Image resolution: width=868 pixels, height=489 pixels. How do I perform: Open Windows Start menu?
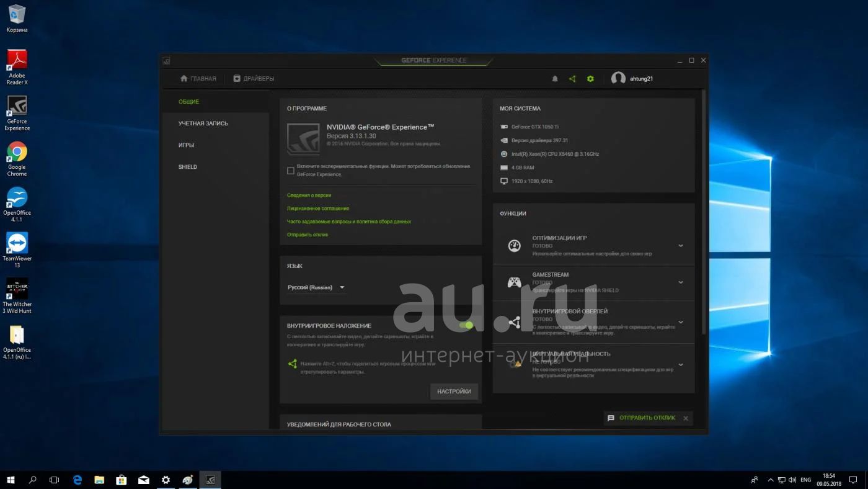11,480
